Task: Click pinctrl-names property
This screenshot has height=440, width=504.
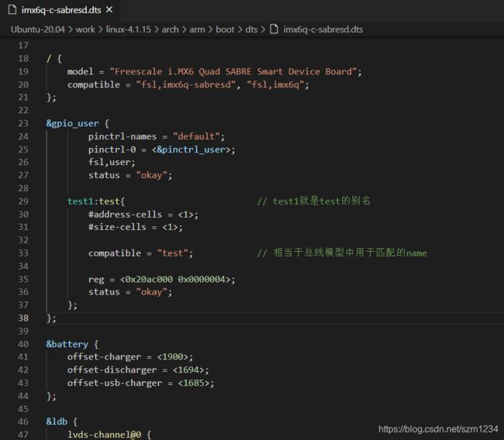Action: click(123, 136)
